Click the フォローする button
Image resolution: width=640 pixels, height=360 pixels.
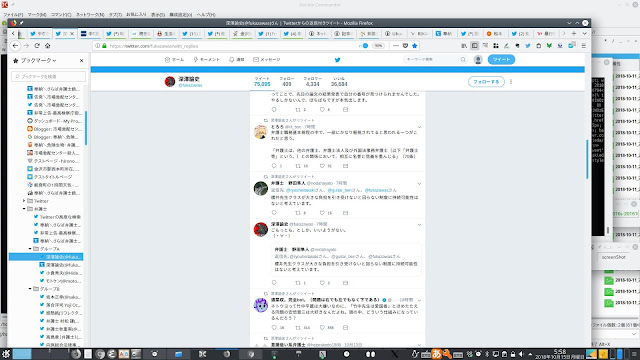coord(486,82)
